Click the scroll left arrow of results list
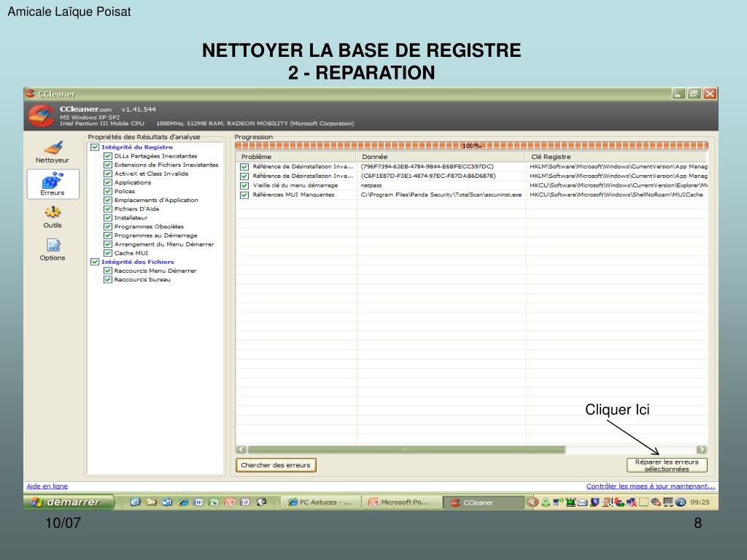 coord(241,449)
